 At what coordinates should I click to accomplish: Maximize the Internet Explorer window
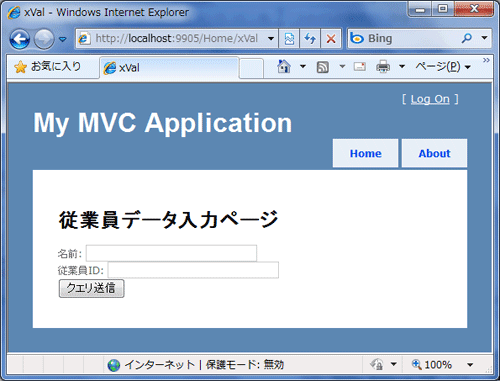[x=443, y=9]
